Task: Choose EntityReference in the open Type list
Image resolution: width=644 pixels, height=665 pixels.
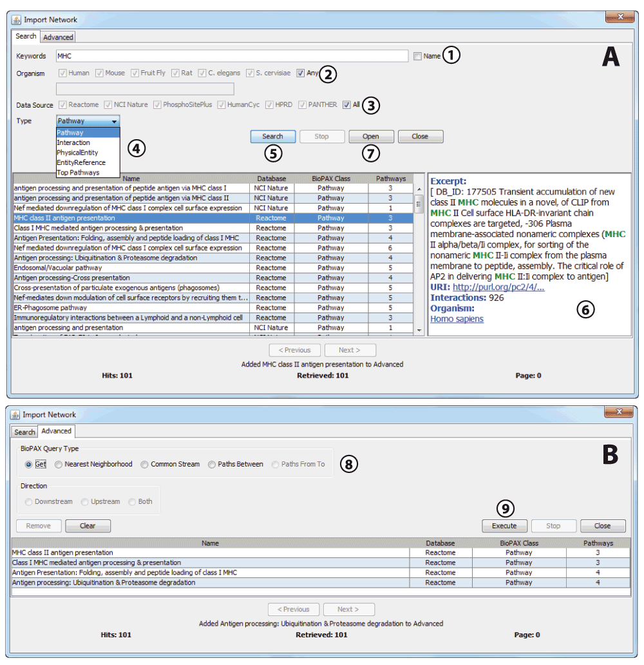Action: coord(88,162)
